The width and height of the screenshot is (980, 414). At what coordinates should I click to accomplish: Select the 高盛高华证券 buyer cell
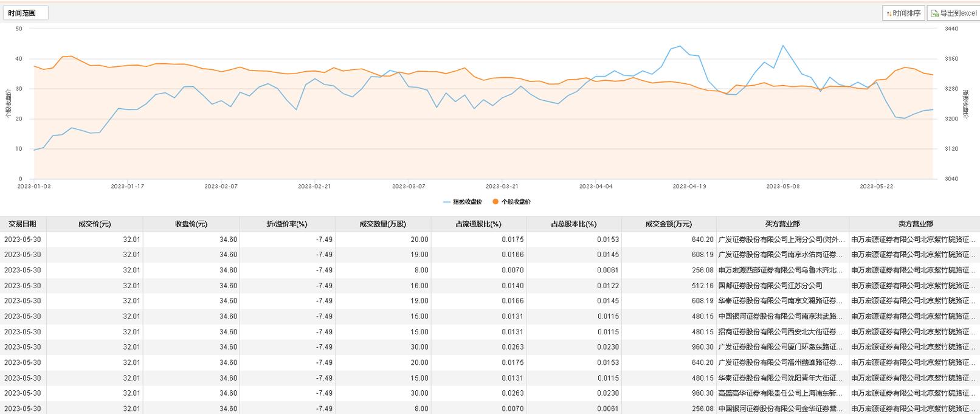781,393
